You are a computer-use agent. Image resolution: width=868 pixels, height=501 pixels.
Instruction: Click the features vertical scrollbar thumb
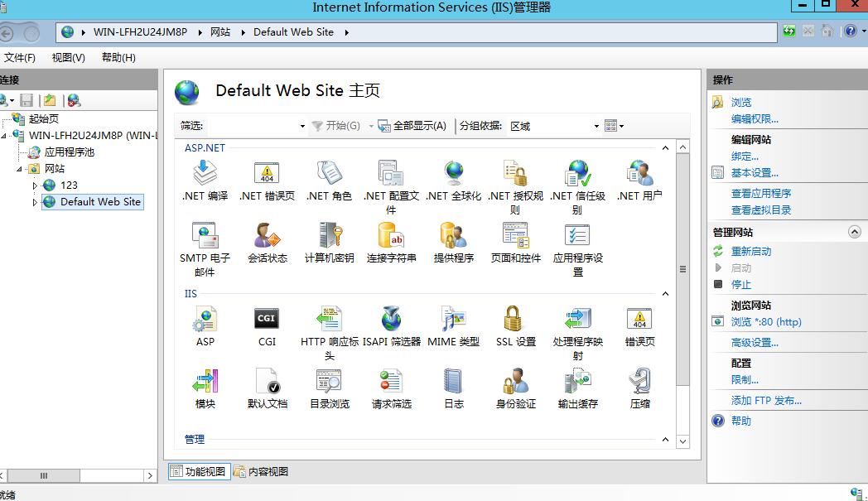click(x=682, y=269)
